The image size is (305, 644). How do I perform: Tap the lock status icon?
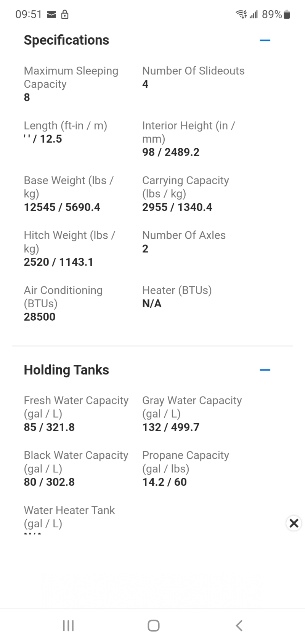65,15
